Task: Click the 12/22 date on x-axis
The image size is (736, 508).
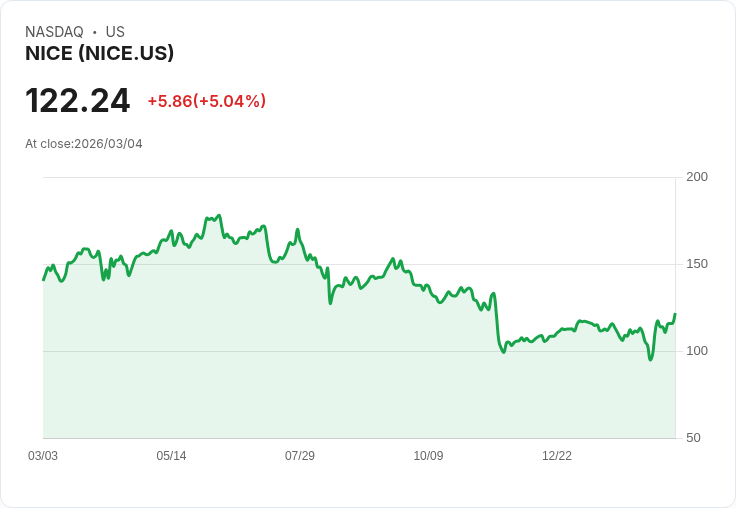Action: click(x=557, y=456)
